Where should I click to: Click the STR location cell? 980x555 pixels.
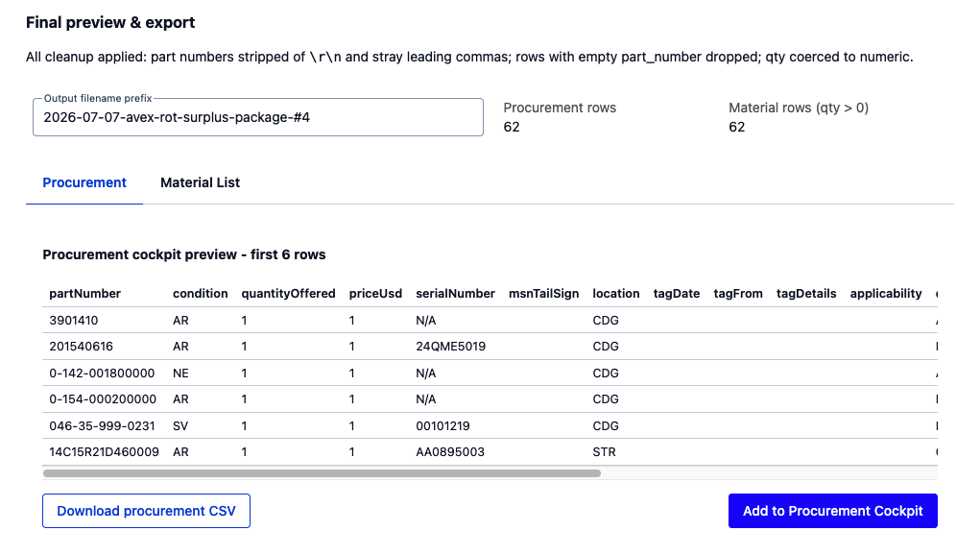point(604,452)
